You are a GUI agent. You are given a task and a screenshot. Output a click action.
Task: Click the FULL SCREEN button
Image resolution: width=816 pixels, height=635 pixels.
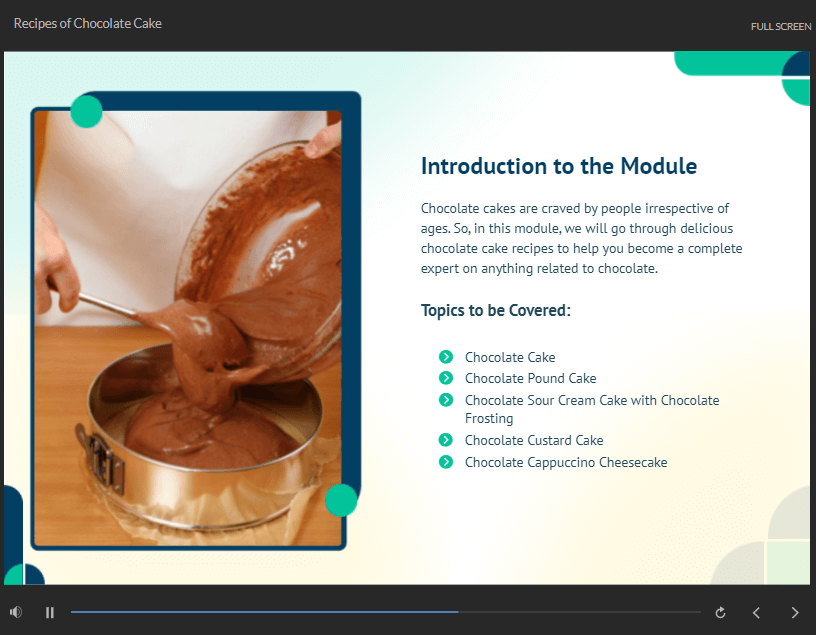(780, 26)
